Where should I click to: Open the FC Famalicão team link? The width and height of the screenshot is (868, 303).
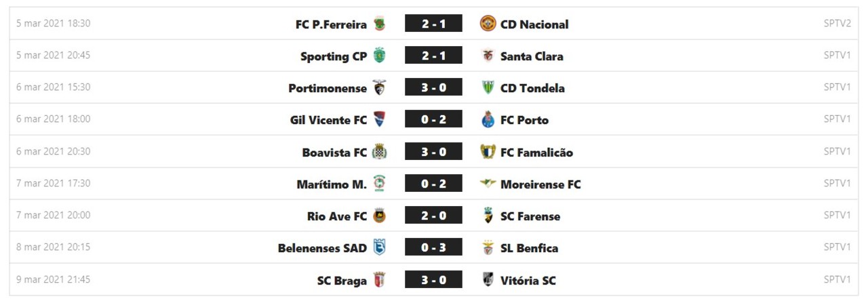[536, 153]
